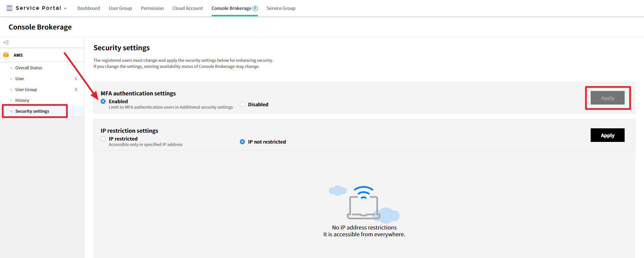Click the beta badge beside Console Brokerage
Screen dimensions: 644x258
[x=255, y=8]
